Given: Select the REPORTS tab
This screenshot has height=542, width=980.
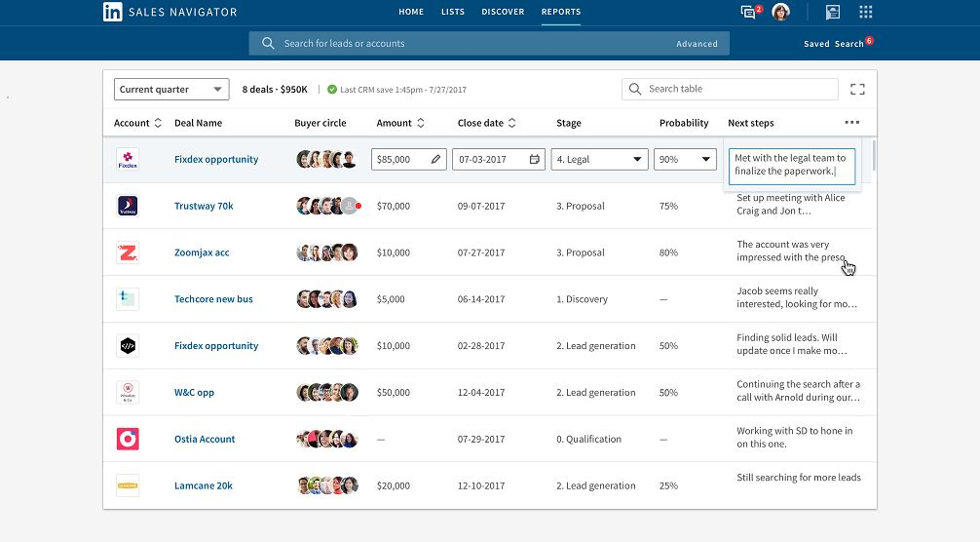Looking at the screenshot, I should point(560,12).
